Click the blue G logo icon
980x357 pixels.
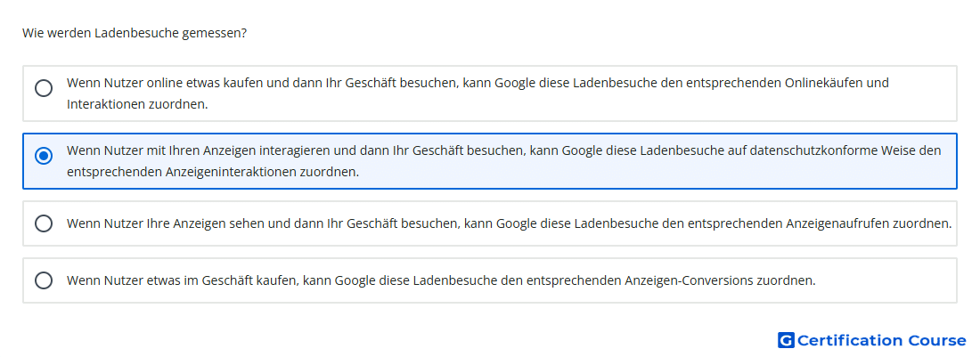[786, 340]
